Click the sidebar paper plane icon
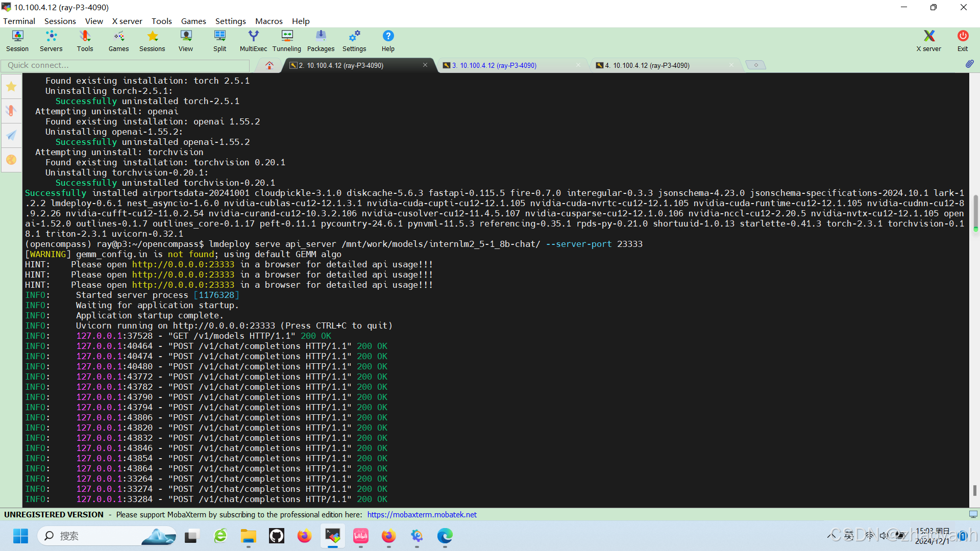Image resolution: width=980 pixels, height=551 pixels. [x=11, y=135]
